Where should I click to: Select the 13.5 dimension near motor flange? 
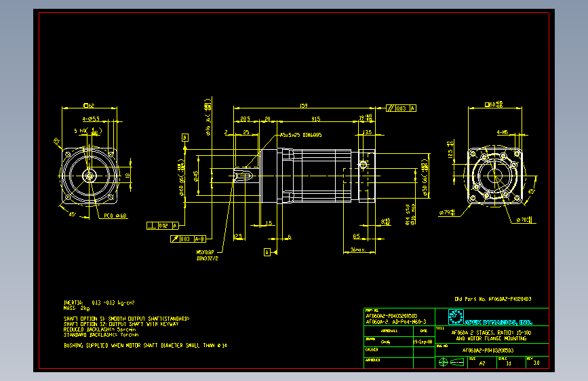368,132
